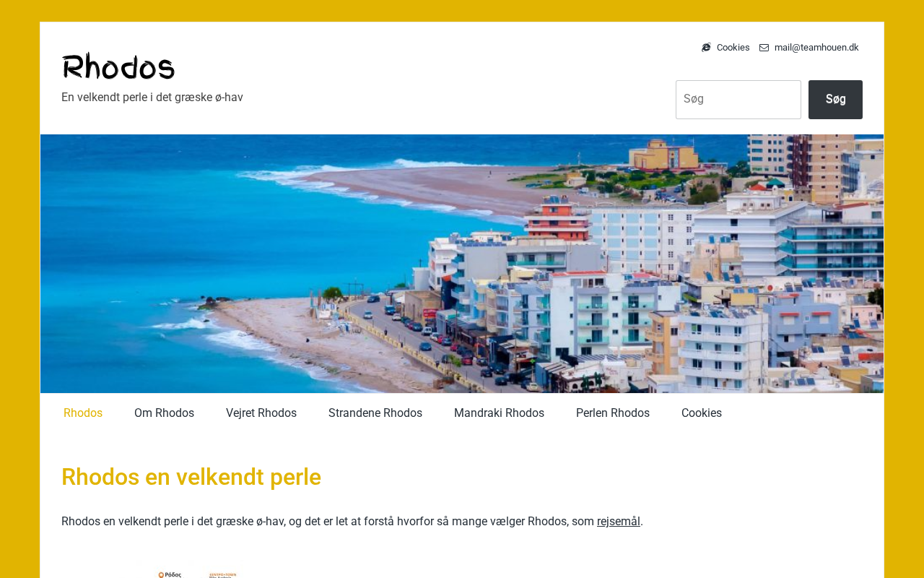Focus the Søg search input field

point(738,100)
